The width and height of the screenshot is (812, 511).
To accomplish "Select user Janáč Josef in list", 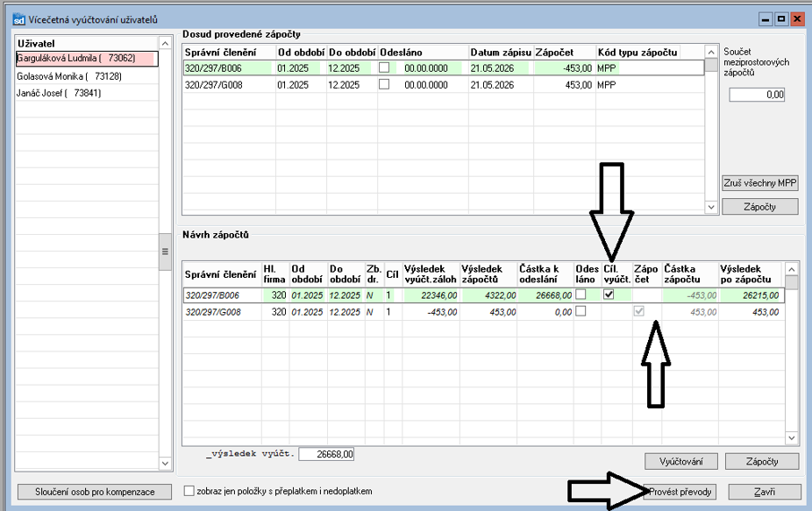I will tap(59, 93).
